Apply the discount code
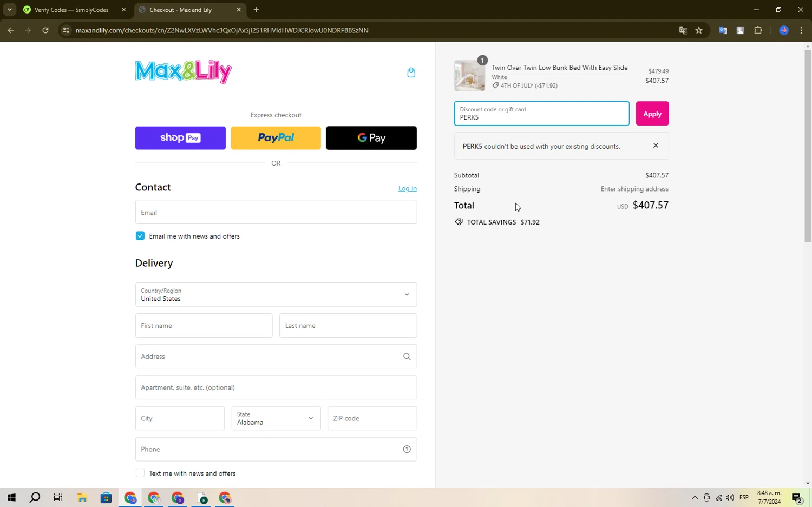812x507 pixels. tap(652, 114)
